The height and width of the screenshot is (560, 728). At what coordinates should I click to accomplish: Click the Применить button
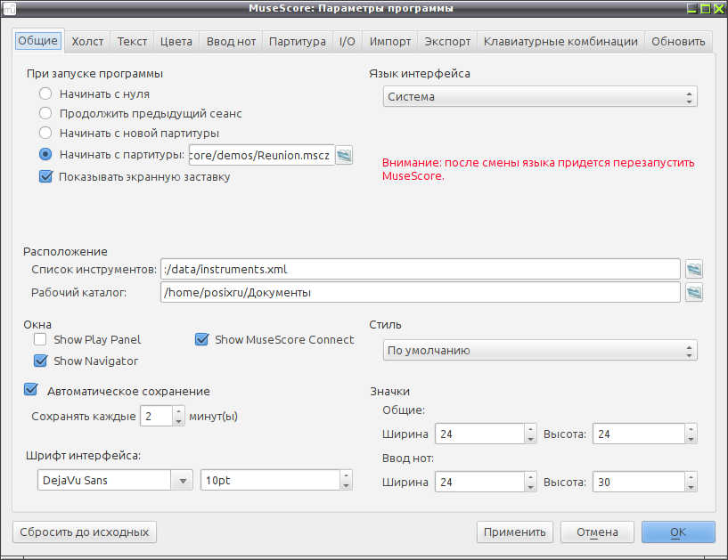pyautogui.click(x=514, y=532)
